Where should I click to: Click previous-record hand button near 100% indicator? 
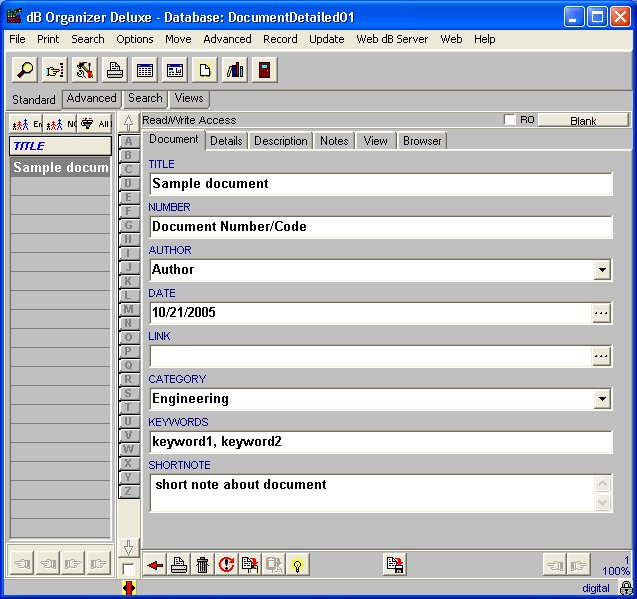[x=555, y=565]
